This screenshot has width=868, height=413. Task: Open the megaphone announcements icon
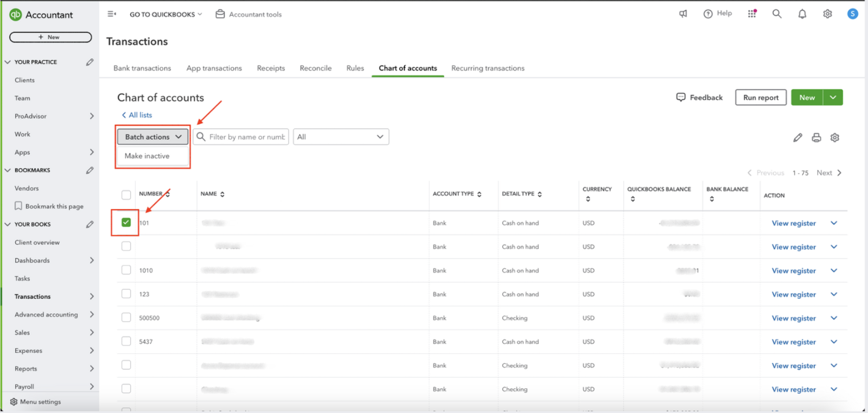[683, 14]
